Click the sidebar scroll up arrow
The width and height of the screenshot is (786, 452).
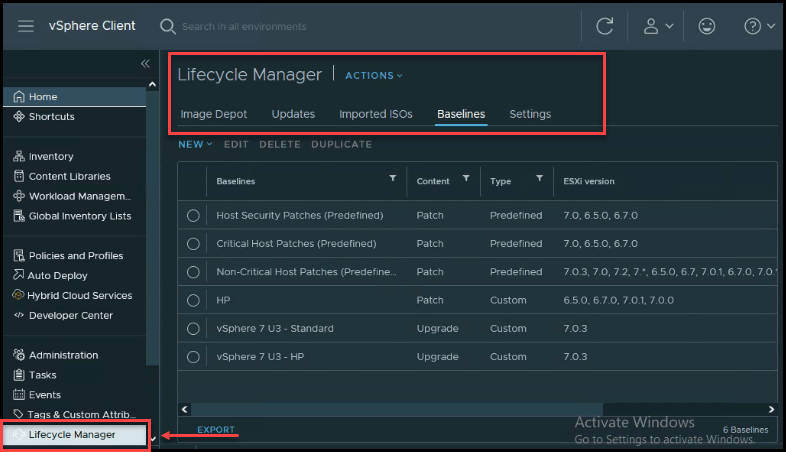click(x=152, y=84)
